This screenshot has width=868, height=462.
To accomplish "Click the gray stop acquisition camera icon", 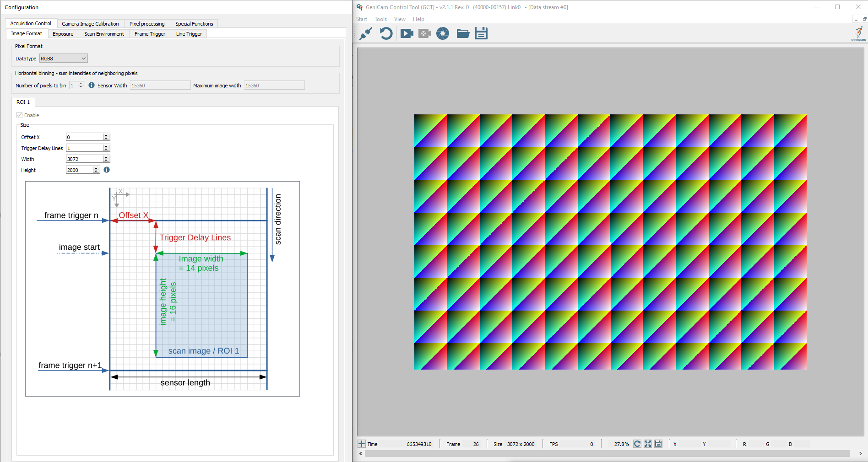I will click(x=425, y=33).
